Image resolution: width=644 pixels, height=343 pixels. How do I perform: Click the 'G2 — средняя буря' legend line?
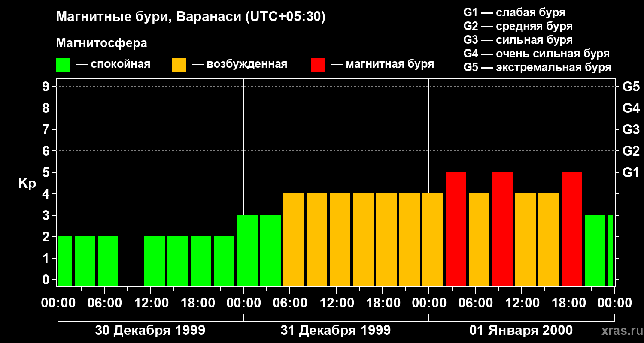pos(518,26)
